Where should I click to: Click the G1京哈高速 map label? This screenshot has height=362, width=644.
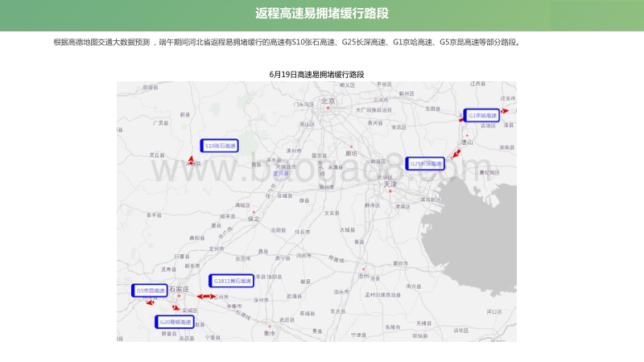click(x=481, y=115)
